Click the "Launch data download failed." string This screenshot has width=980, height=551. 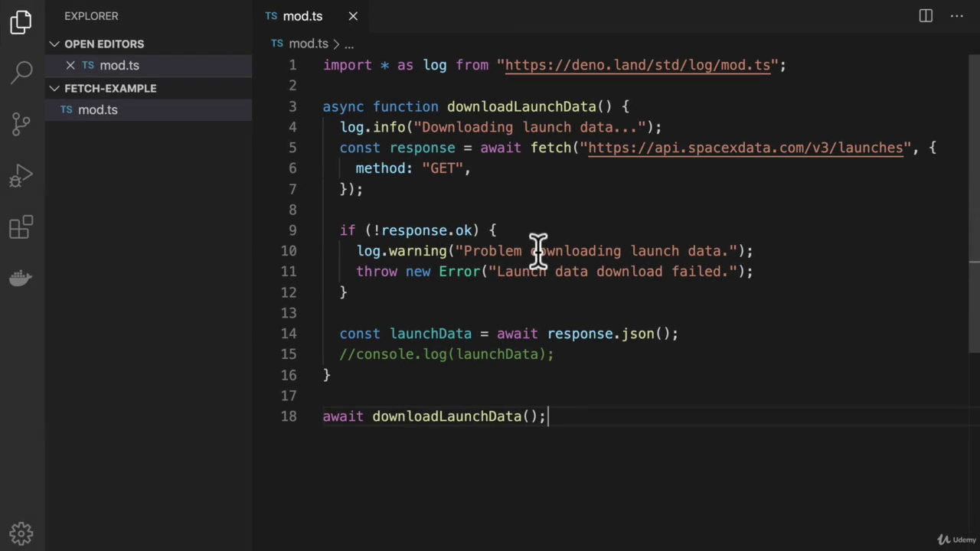613,272
